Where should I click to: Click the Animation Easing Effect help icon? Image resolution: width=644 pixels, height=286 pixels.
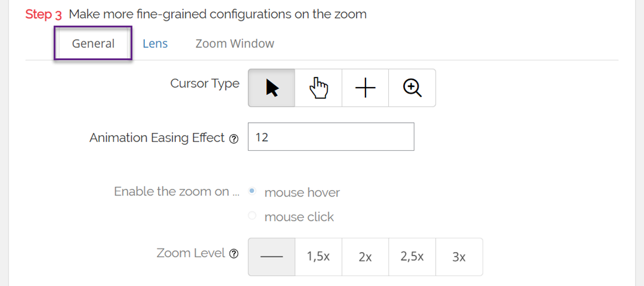pyautogui.click(x=234, y=138)
